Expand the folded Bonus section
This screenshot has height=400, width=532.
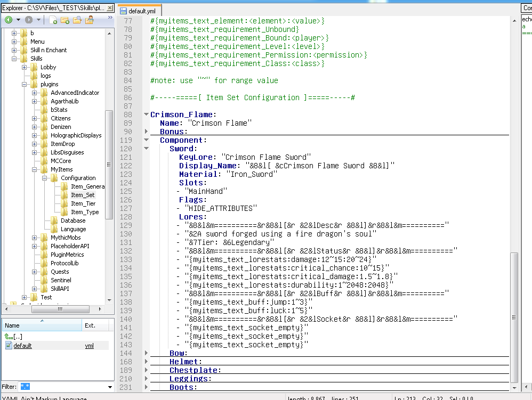click(147, 132)
